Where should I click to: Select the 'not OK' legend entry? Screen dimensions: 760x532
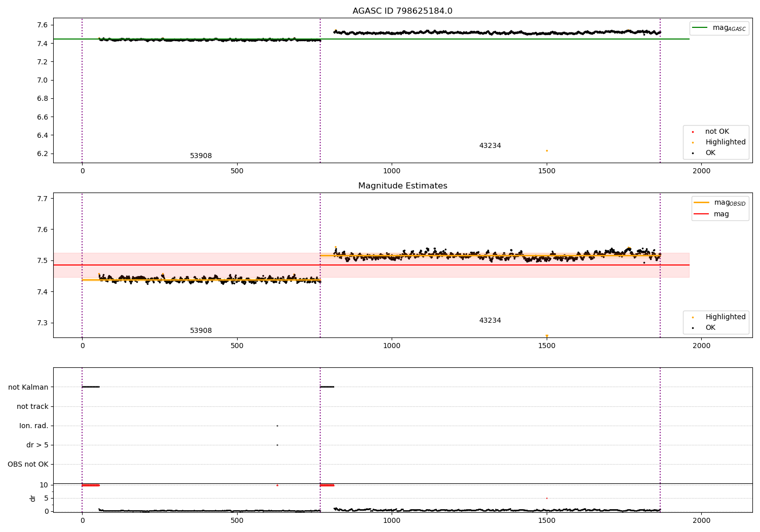tap(717, 132)
